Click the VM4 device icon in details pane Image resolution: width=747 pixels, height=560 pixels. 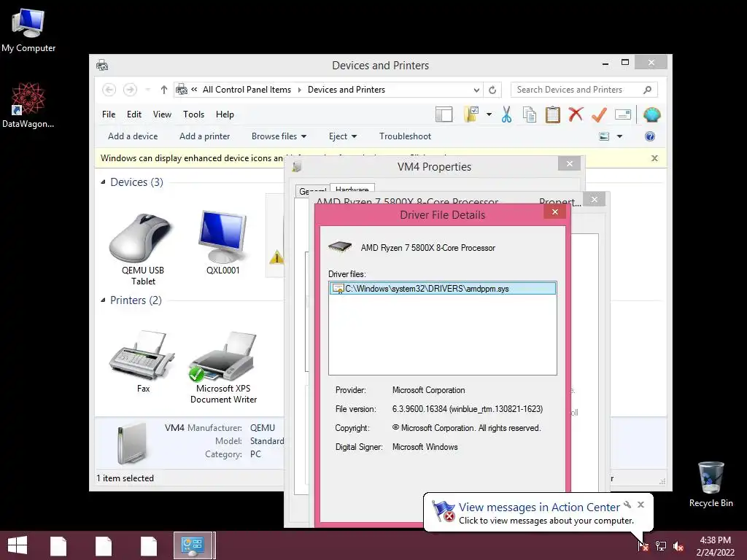coord(132,443)
